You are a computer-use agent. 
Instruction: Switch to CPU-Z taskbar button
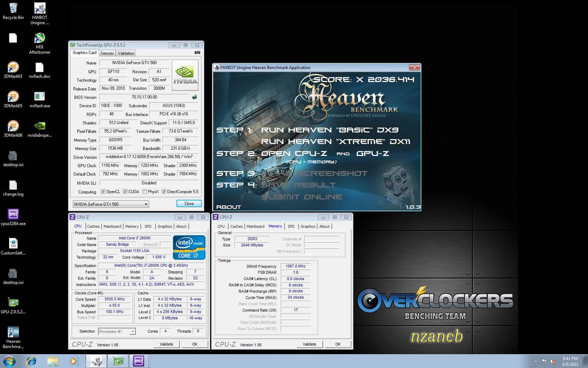click(x=139, y=361)
